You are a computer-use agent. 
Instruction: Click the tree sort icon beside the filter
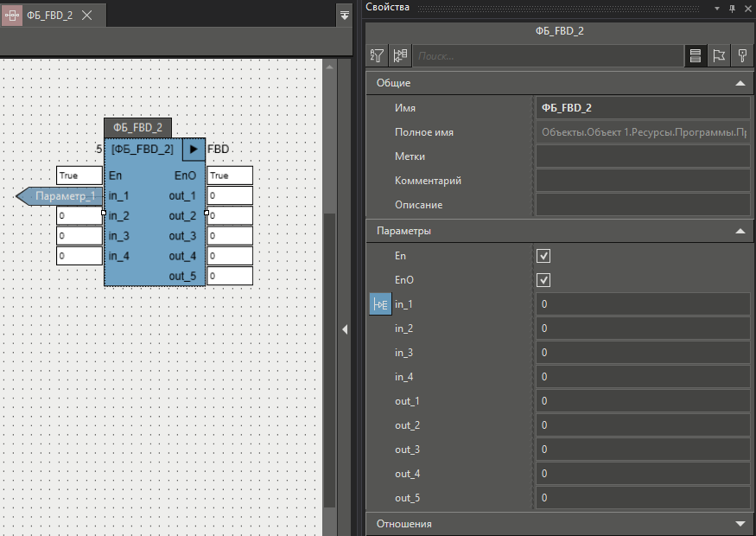point(400,56)
